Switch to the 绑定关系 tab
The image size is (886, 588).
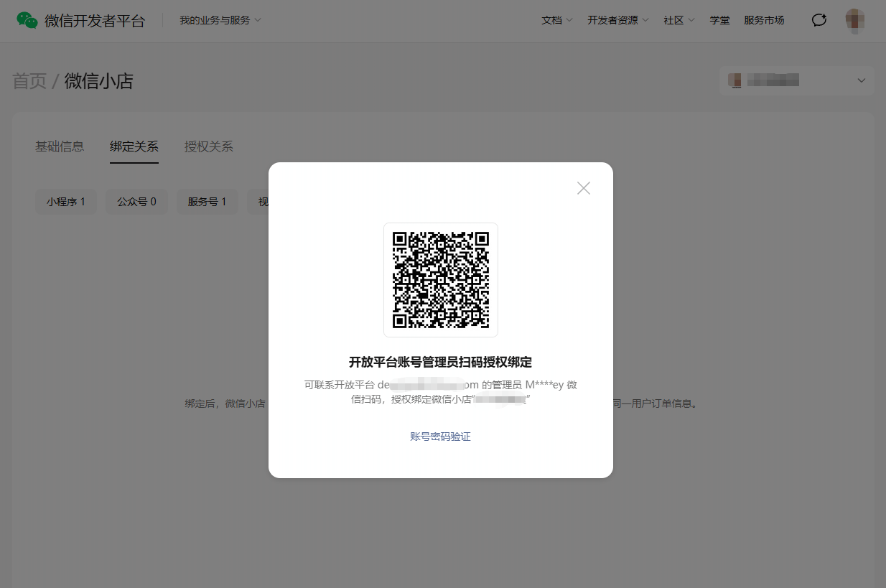pyautogui.click(x=134, y=146)
